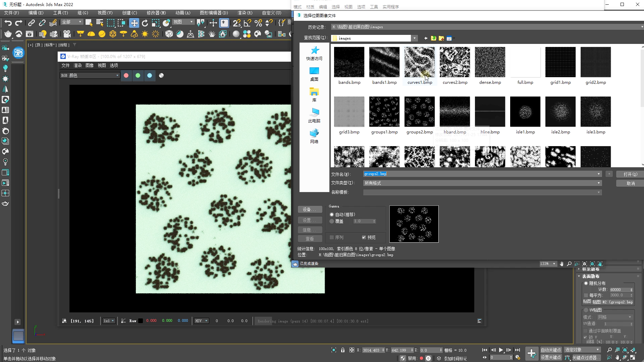Open the Modifiers menu

pyautogui.click(x=156, y=13)
